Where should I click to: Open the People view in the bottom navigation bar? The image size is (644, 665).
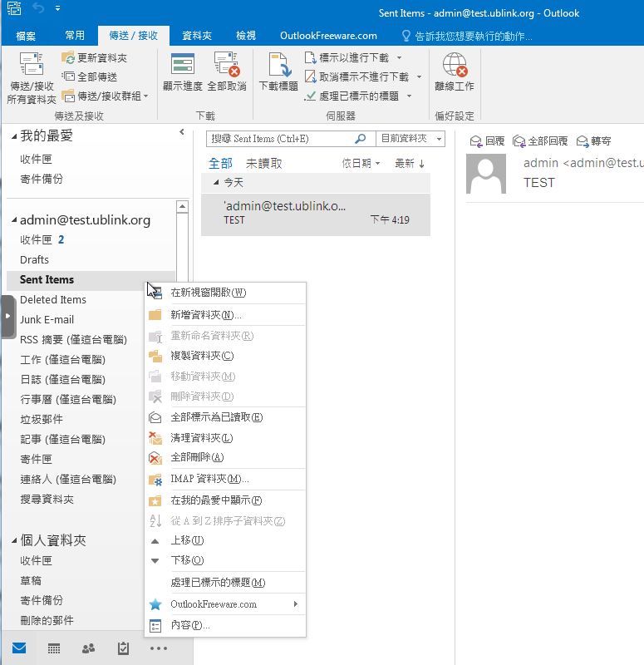88,648
